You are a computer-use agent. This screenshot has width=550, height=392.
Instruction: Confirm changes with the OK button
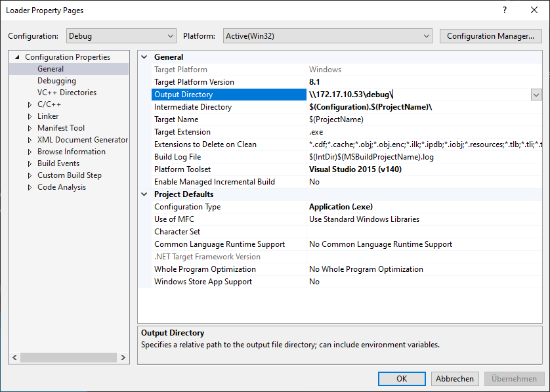tap(401, 378)
